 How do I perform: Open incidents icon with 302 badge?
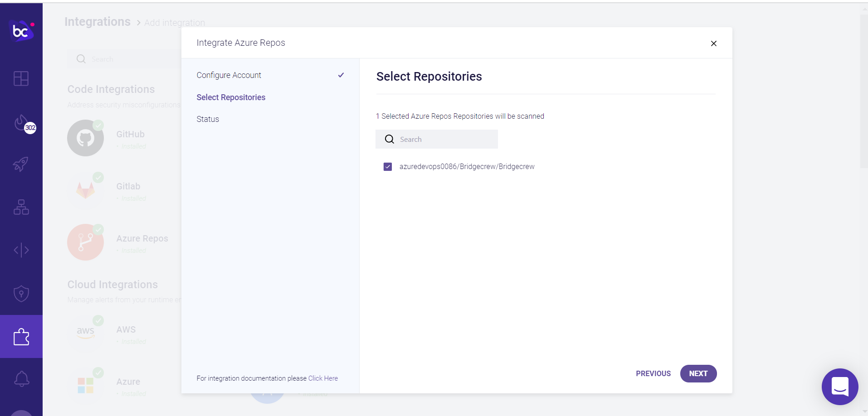[21, 122]
